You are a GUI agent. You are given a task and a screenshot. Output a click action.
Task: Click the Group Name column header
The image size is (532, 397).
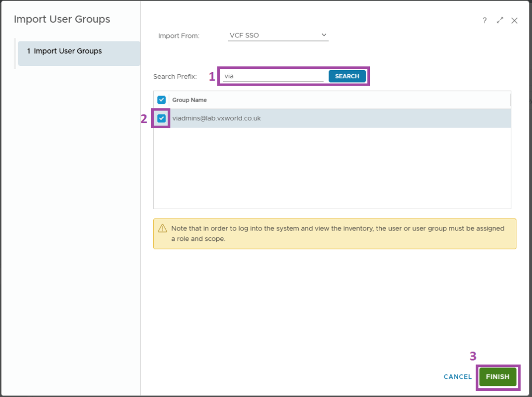[190, 100]
